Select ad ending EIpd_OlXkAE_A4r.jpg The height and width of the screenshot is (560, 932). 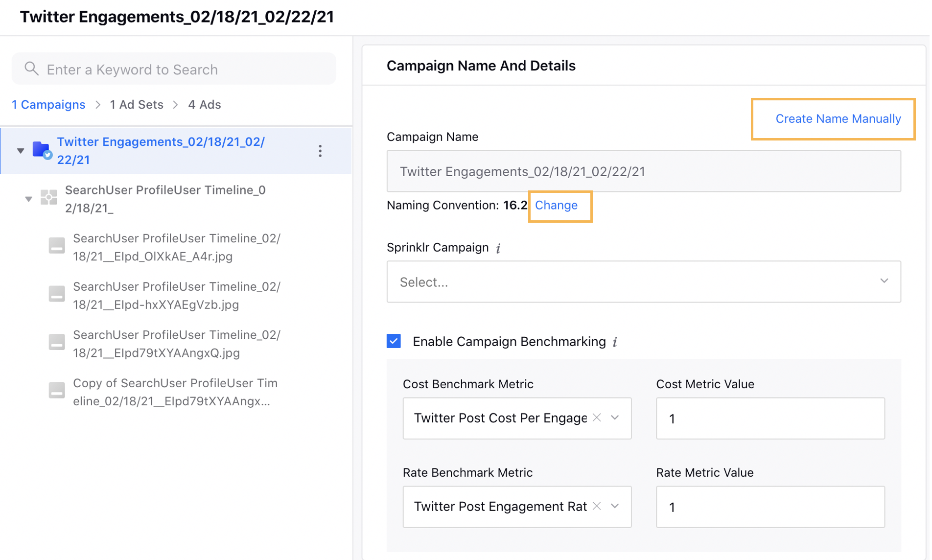pyautogui.click(x=176, y=247)
